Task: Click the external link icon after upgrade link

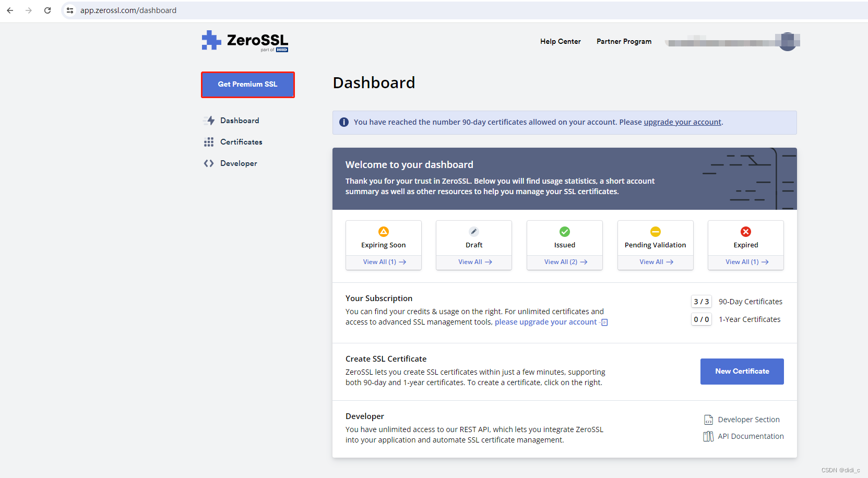Action: coord(604,322)
